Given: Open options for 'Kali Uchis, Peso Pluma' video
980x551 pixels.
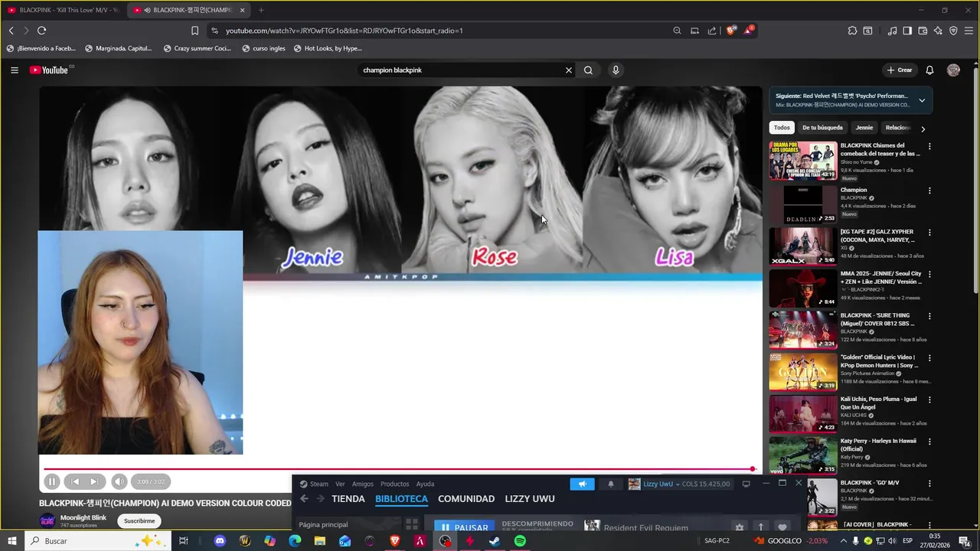Looking at the screenshot, I should 929,399.
